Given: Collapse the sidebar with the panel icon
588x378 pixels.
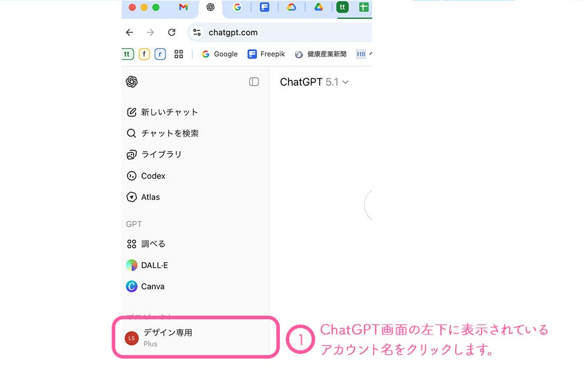Looking at the screenshot, I should point(254,82).
